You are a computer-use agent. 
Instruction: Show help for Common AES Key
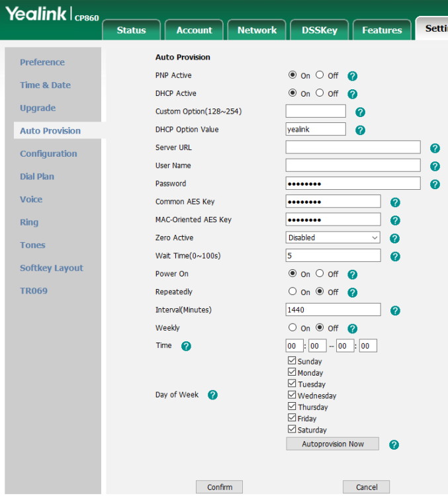395,202
